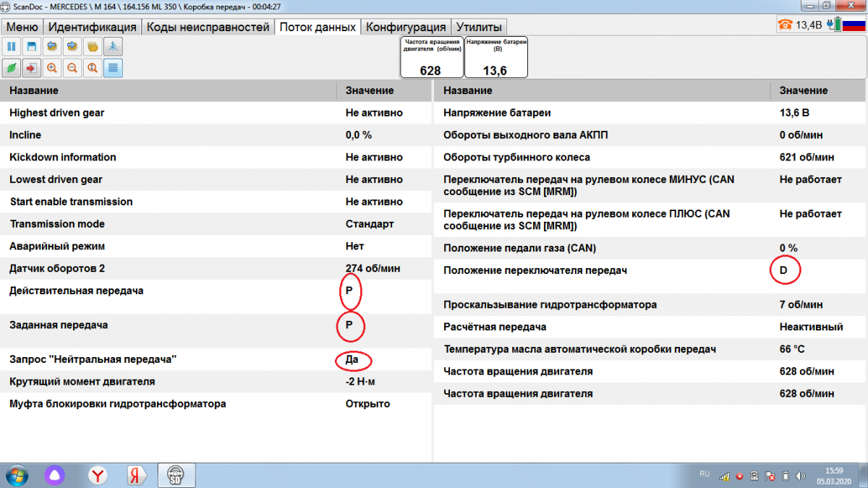Select the transmission oil temperature row
This screenshot has height=488, width=868.
click(651, 349)
